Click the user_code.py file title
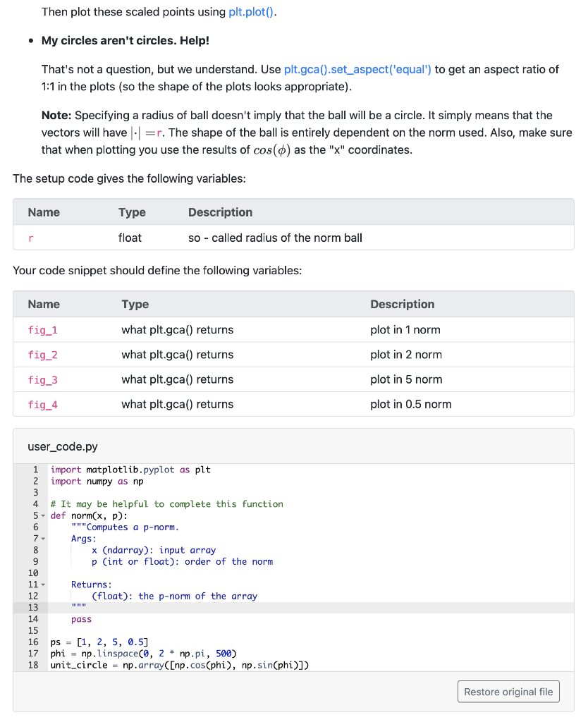Screen dimensions: 588x722 63,446
